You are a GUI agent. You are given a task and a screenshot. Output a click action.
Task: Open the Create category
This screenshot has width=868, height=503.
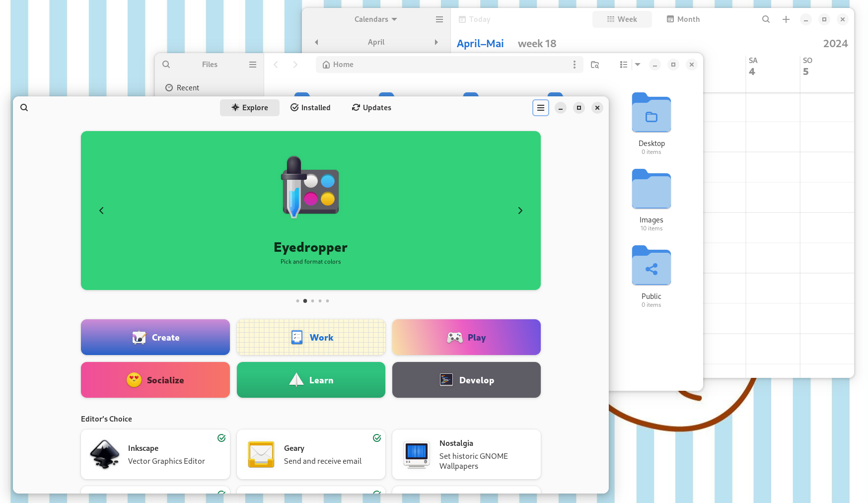(155, 337)
